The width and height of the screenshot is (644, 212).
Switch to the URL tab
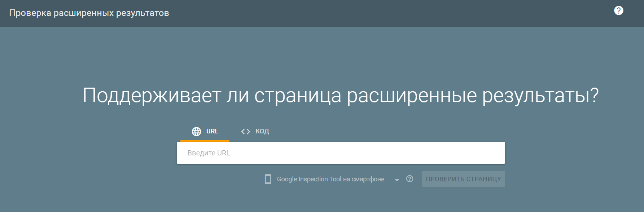pyautogui.click(x=205, y=132)
